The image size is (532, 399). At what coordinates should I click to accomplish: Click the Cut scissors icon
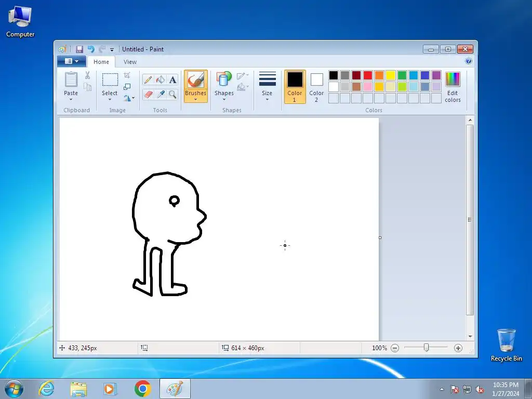(87, 75)
